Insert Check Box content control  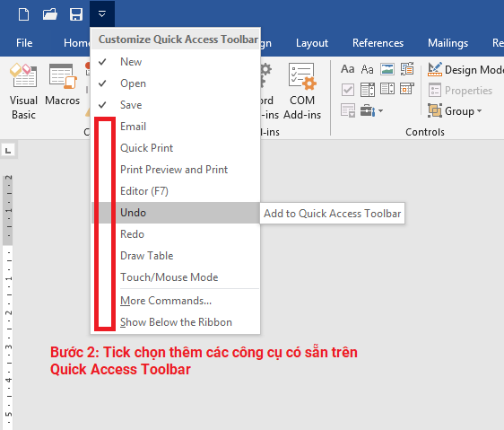[x=348, y=90]
